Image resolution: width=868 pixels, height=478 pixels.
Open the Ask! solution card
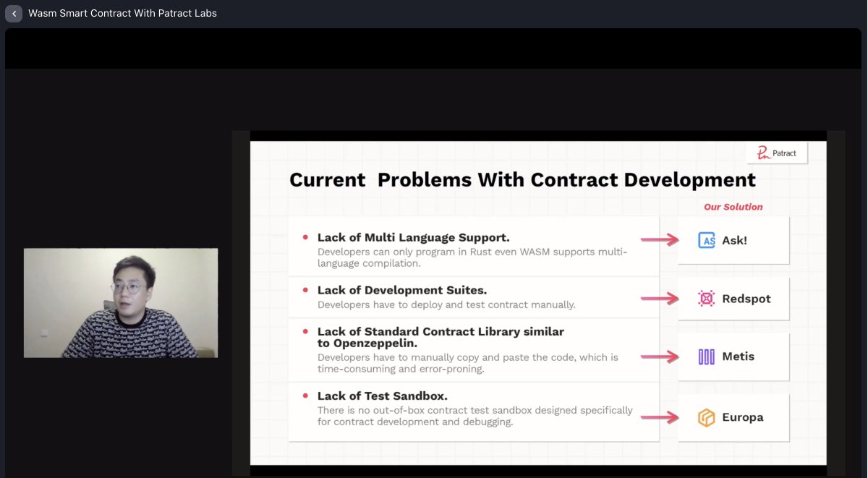tap(733, 240)
